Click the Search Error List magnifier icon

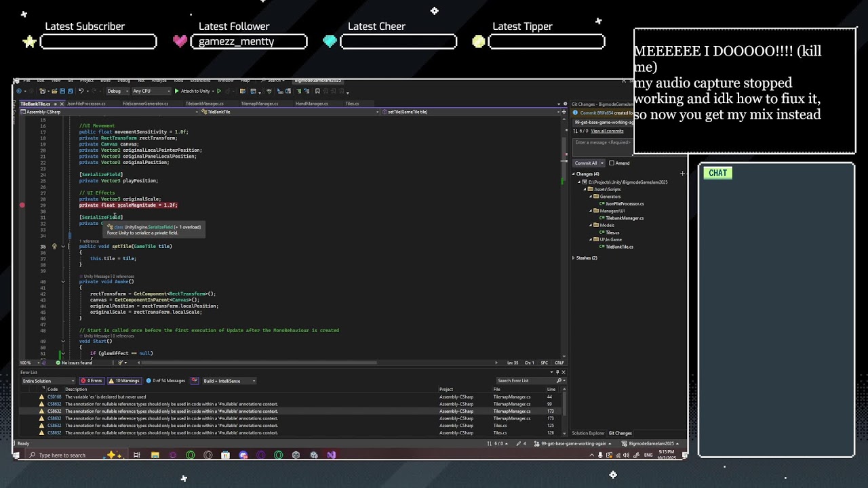coord(559,380)
